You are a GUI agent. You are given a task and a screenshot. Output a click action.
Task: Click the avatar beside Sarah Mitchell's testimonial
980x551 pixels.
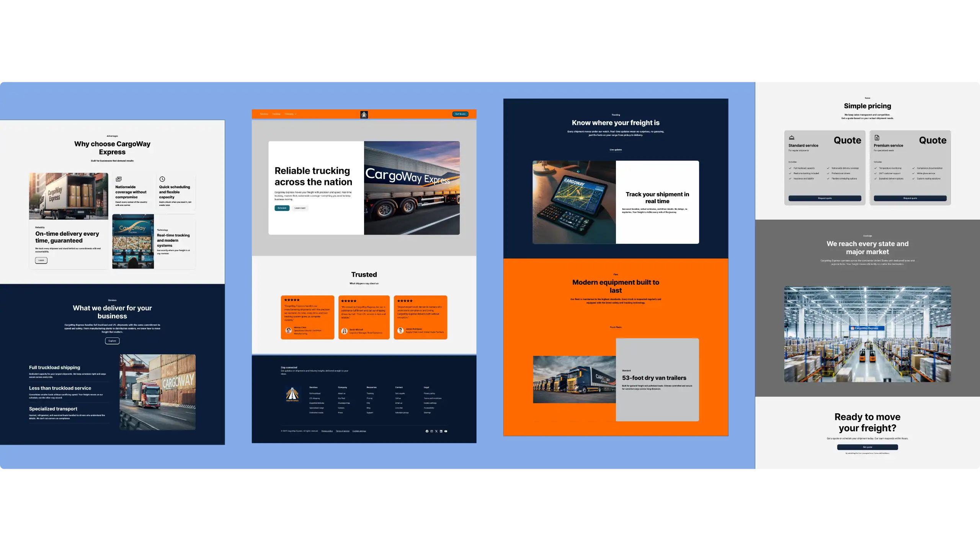point(345,331)
